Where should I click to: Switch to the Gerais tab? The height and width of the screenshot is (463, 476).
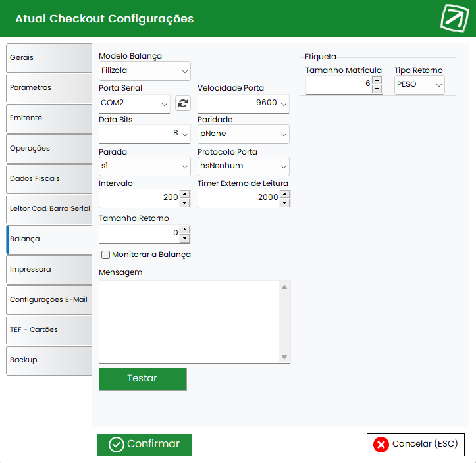coord(49,58)
